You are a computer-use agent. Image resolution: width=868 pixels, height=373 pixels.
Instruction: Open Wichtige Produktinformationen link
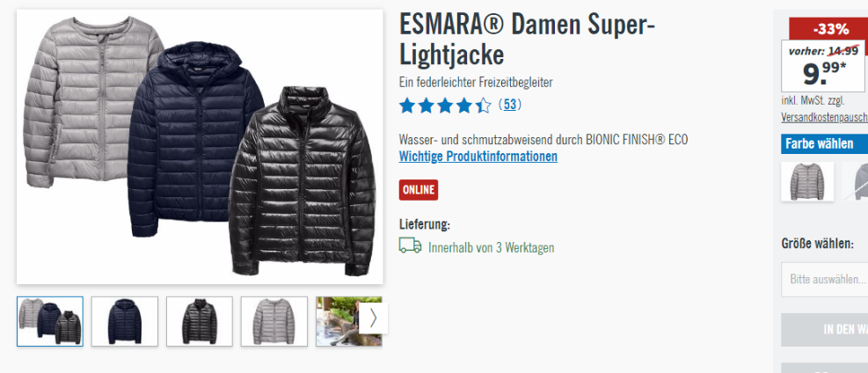(x=478, y=156)
